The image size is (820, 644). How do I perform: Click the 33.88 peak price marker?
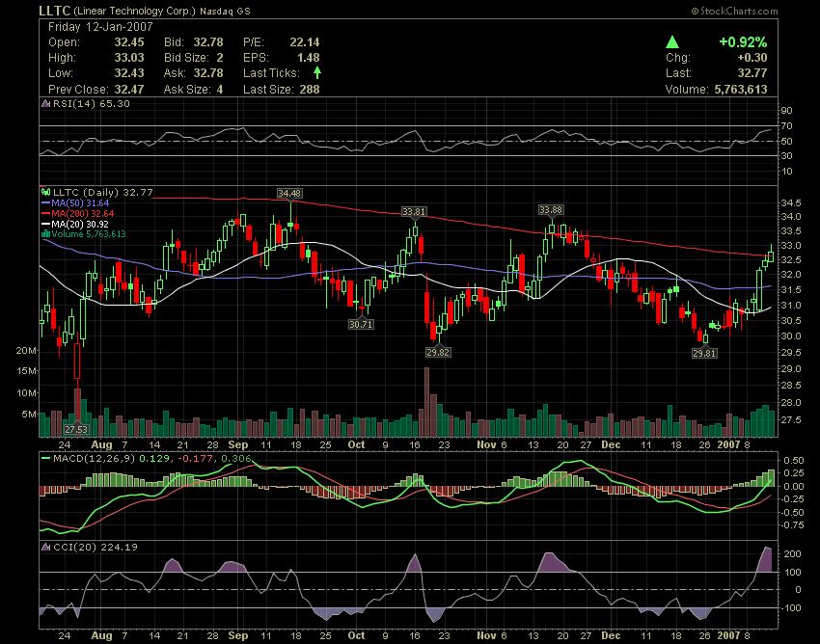point(551,209)
